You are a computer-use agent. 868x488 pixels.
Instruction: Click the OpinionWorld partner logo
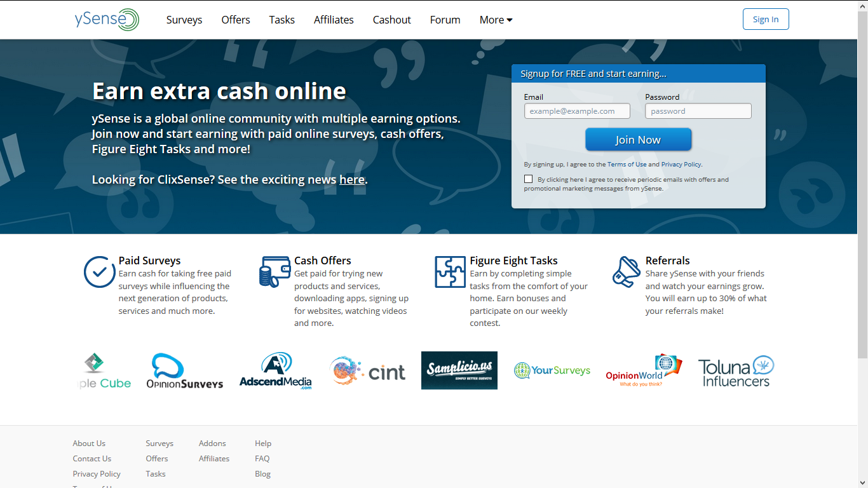click(x=644, y=370)
